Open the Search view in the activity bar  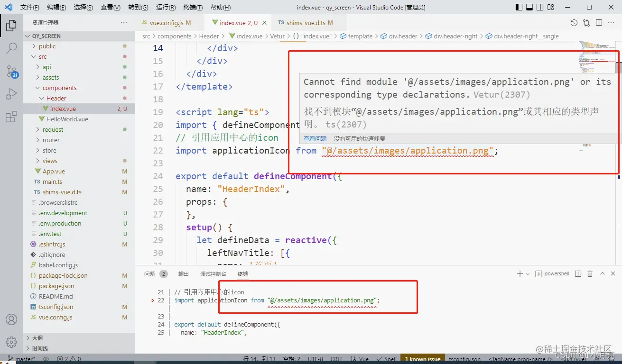coord(11,48)
